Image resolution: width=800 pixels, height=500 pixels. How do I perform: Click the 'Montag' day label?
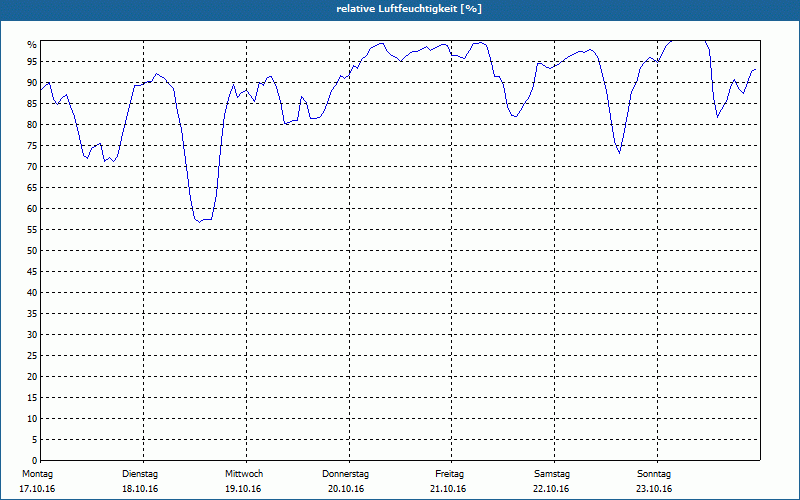(37, 474)
